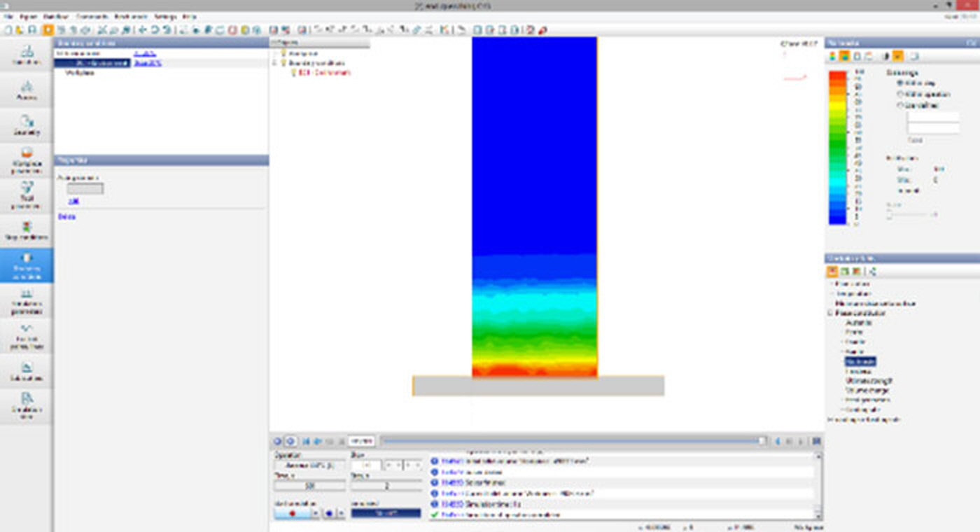Click the short link under the properties field
The image size is (980, 532).
point(73,201)
